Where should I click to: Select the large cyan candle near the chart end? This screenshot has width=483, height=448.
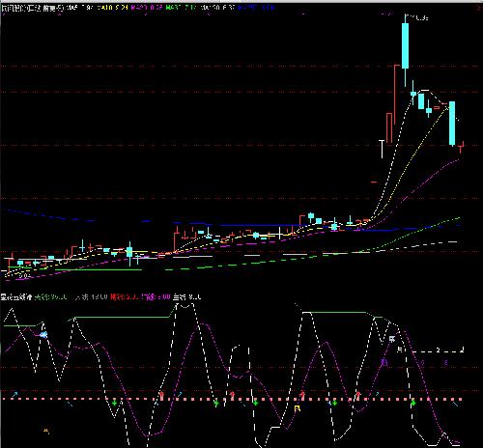pos(452,123)
